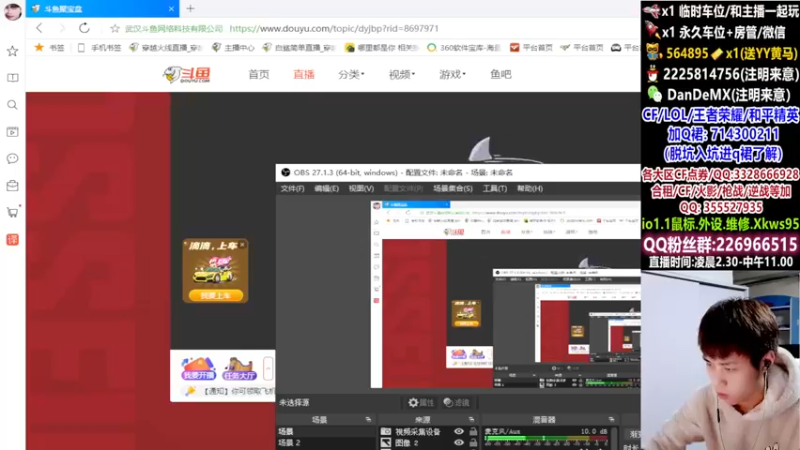Pop out the OBS 混音器 dock
The width and height of the screenshot is (800, 450).
pos(611,419)
